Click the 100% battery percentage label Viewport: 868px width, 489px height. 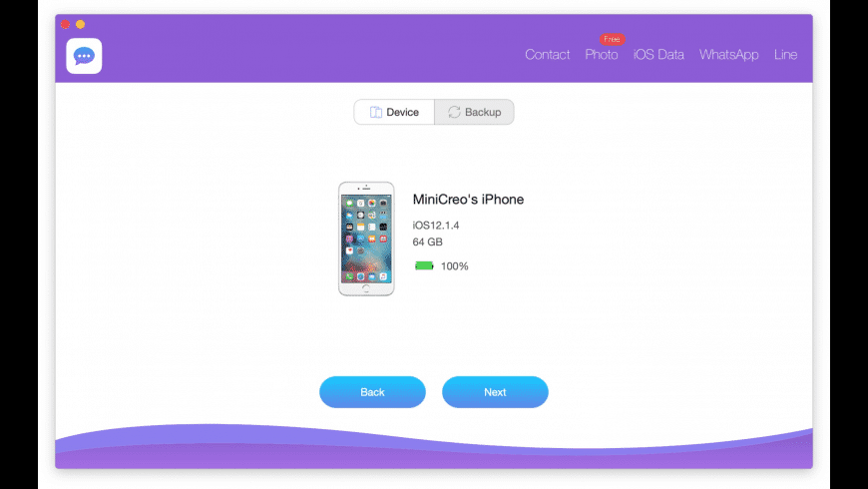[x=455, y=266]
